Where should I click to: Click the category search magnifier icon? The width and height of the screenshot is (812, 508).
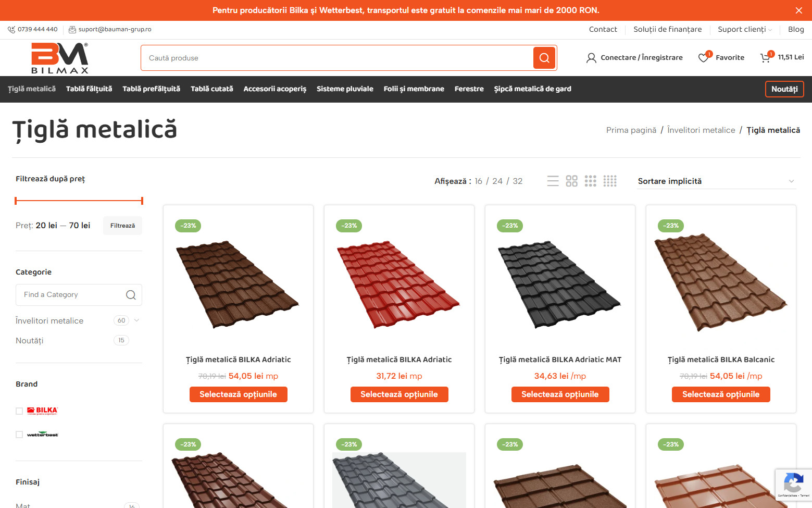click(x=131, y=295)
